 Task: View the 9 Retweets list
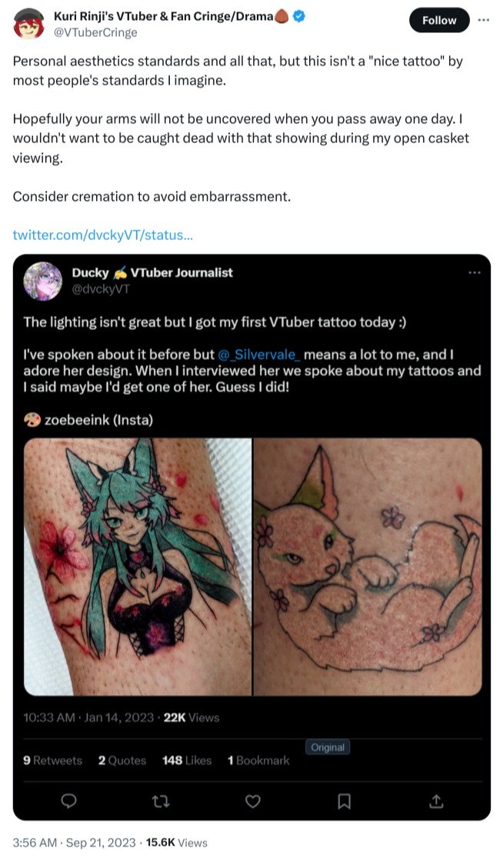click(x=52, y=760)
